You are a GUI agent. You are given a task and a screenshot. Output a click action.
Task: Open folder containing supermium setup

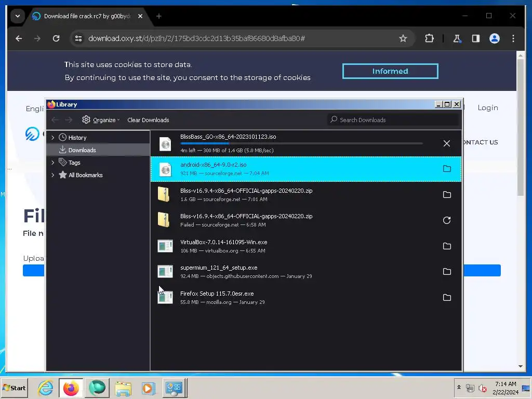(x=447, y=271)
